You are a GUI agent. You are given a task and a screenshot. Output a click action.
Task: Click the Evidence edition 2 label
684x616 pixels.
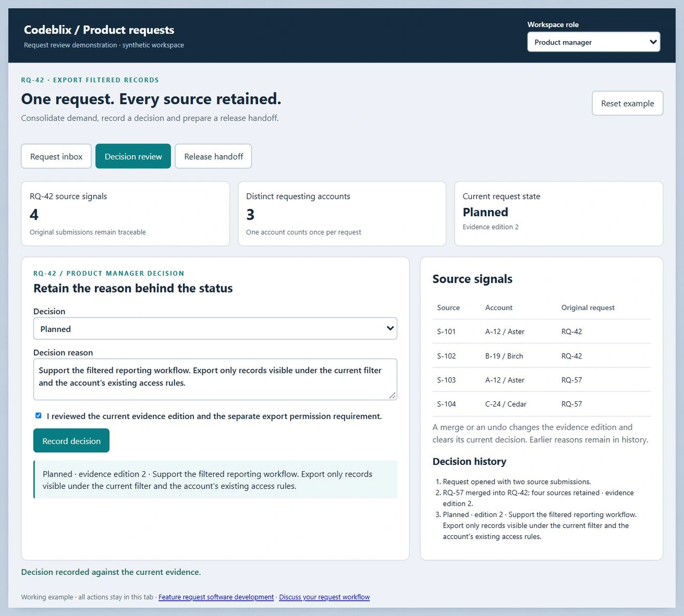pos(491,227)
